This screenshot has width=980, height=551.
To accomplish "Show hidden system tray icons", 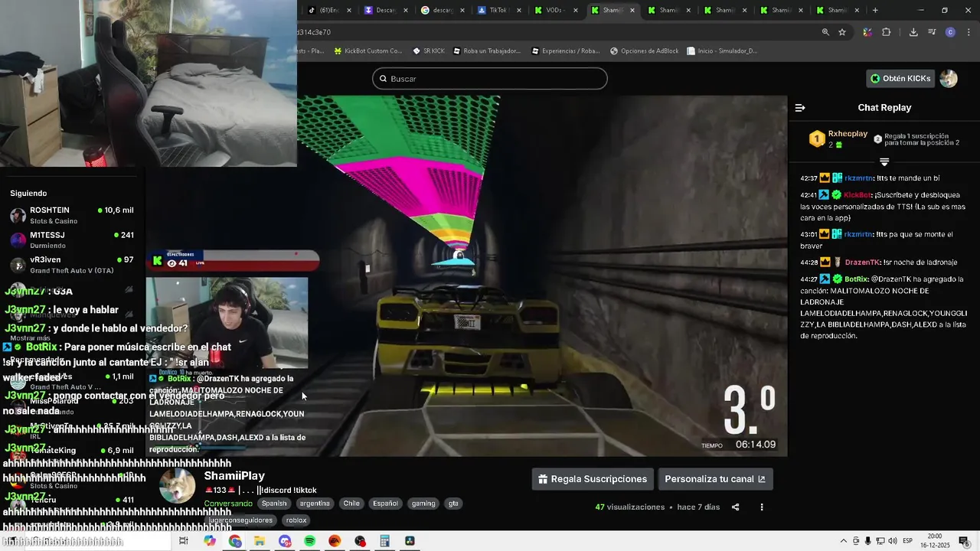I will [x=844, y=541].
